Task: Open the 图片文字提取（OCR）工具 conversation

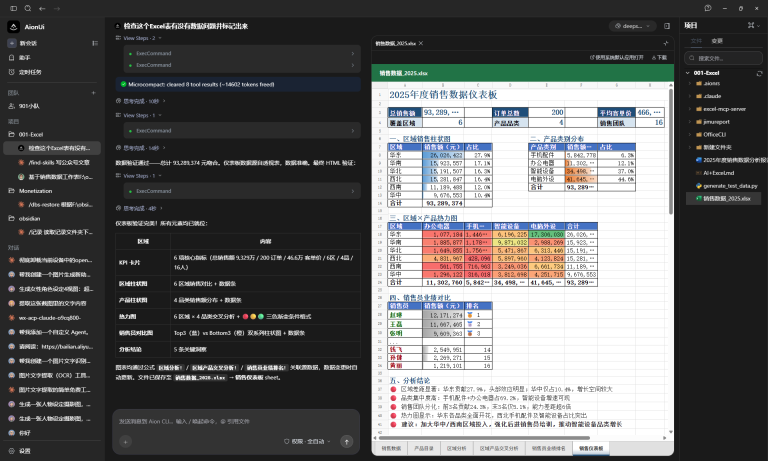Action: (x=53, y=375)
